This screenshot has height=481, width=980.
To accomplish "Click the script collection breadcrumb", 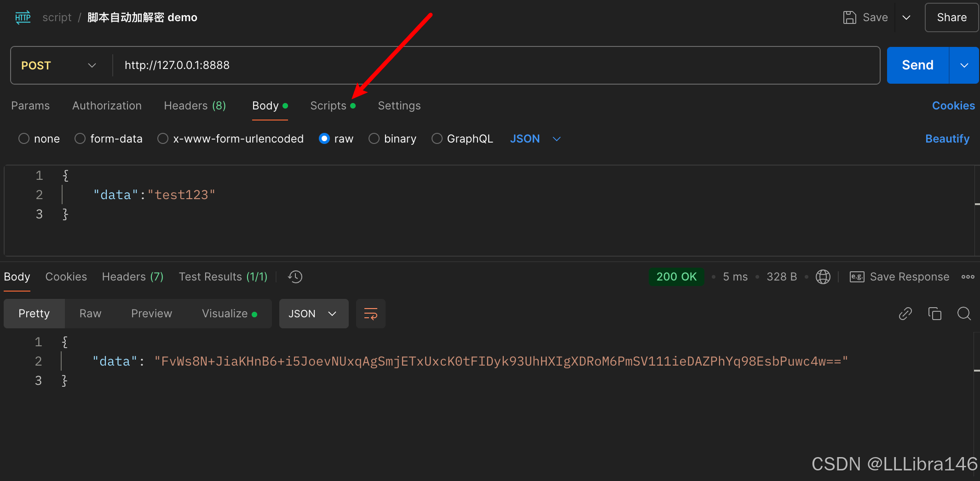I will 57,17.
